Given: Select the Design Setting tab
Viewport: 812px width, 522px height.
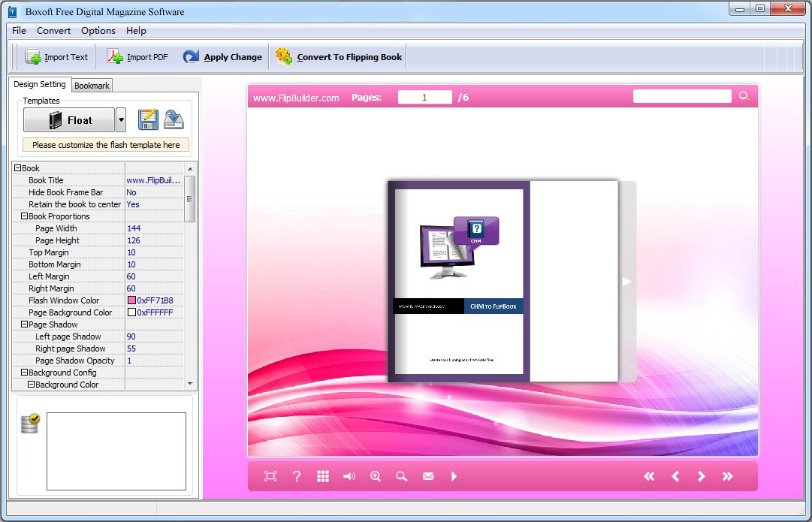Looking at the screenshot, I should (39, 84).
